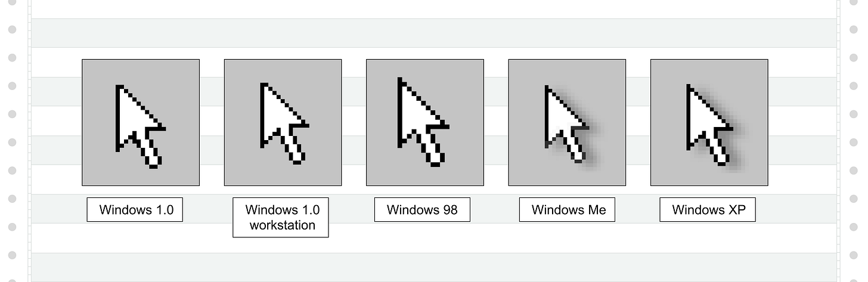Click the bottom-right paper feed hole
Image resolution: width=868 pixels, height=282 pixels.
pos(854,255)
